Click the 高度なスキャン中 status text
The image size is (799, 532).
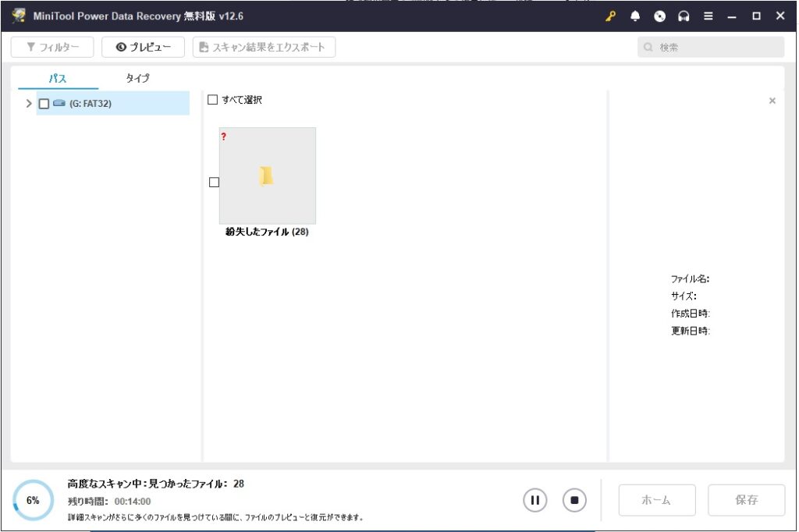156,484
